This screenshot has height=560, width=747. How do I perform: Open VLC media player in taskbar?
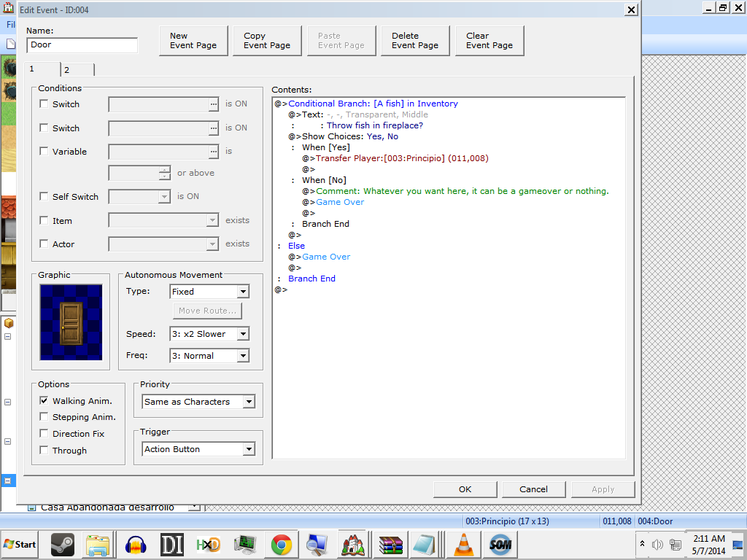coord(462,544)
